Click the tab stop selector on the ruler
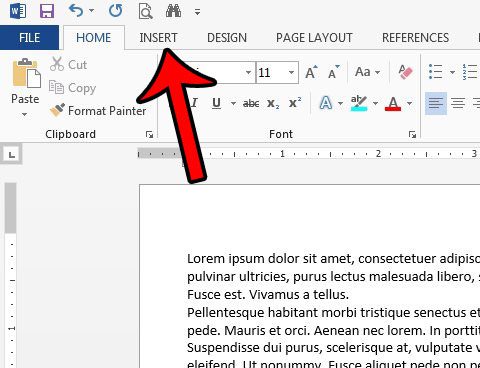 (12, 154)
